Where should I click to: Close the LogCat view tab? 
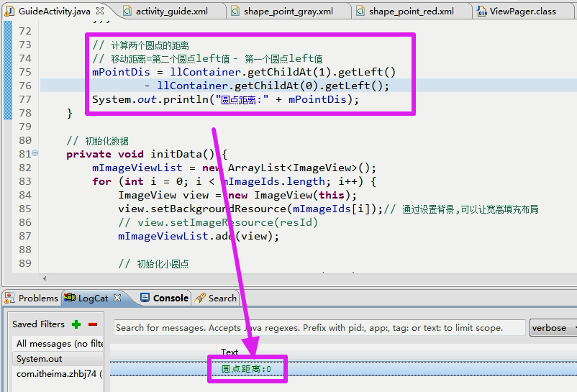[119, 298]
